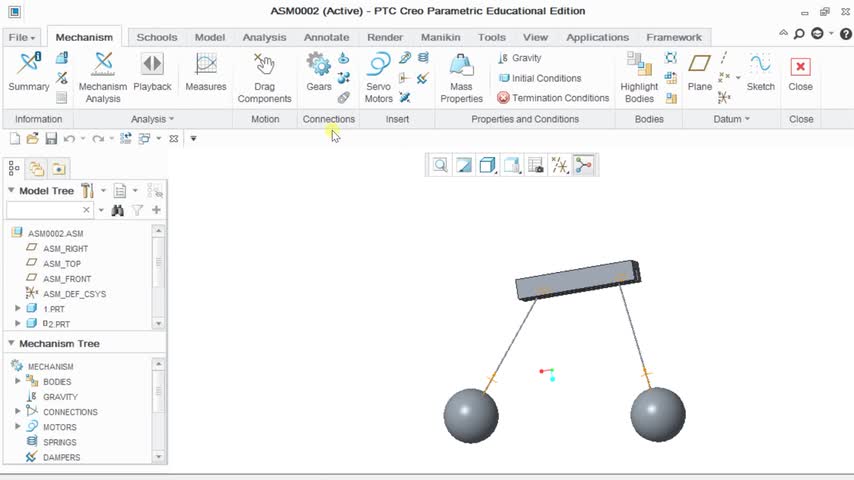Undo the last action
Screen dimensions: 854x480
(69, 138)
